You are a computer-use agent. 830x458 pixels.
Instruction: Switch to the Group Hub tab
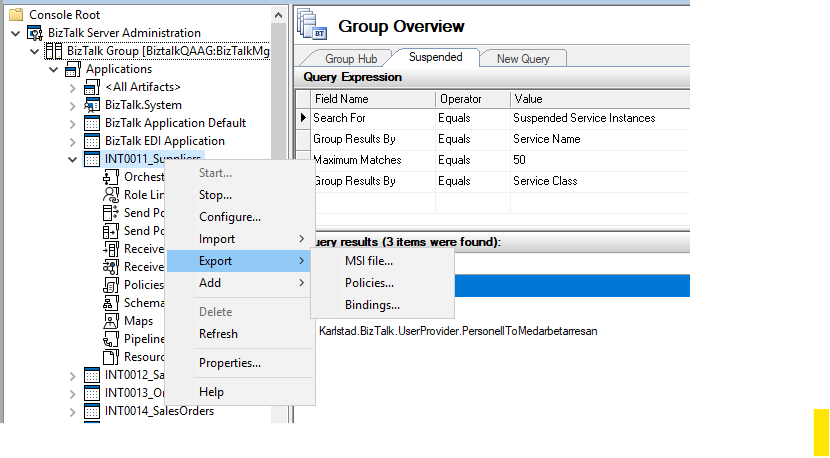pyautogui.click(x=351, y=59)
